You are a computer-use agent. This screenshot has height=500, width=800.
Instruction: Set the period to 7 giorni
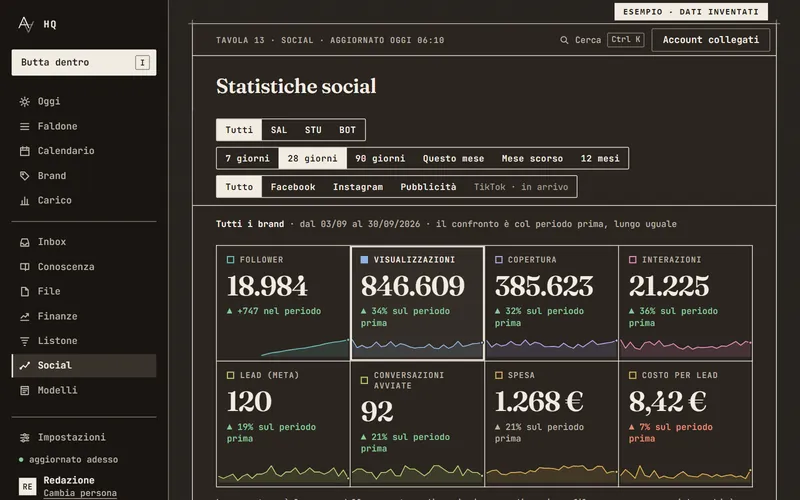pos(247,158)
